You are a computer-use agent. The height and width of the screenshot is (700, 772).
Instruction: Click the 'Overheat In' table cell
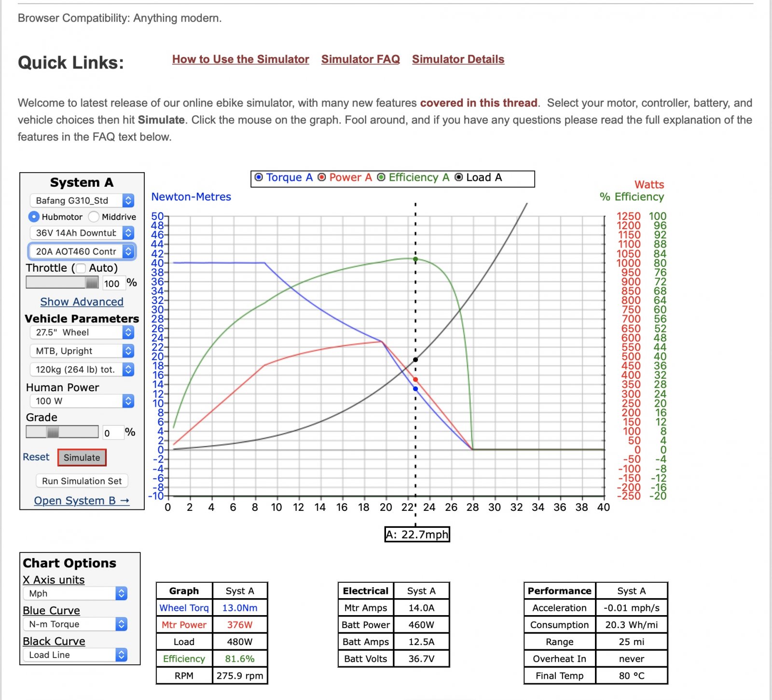point(560,659)
